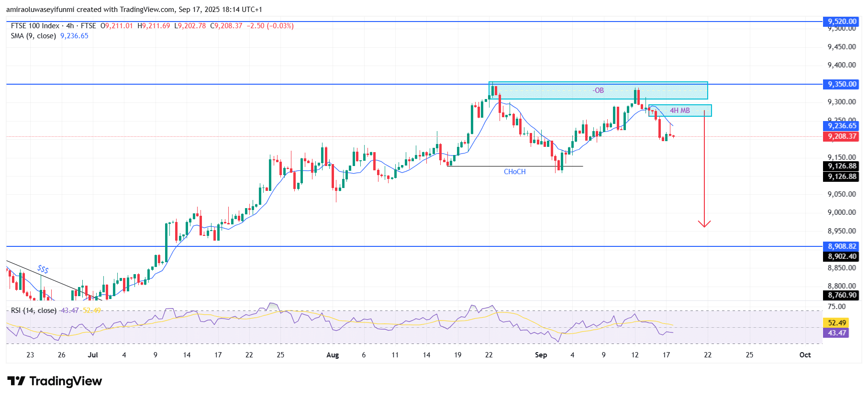Click the red 9,208.37 current price tag
Screen dimensions: 868x399
pos(842,136)
